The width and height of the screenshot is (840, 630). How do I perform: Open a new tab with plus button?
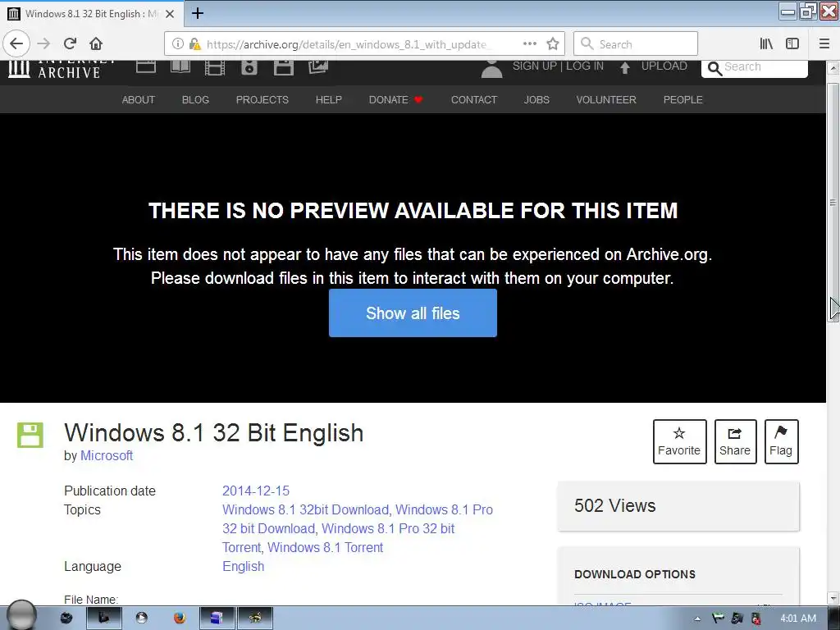(x=198, y=13)
